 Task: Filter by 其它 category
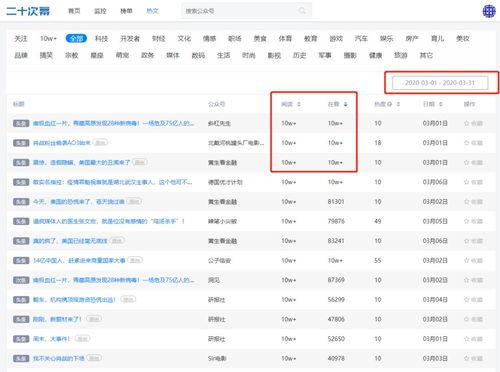(426, 55)
